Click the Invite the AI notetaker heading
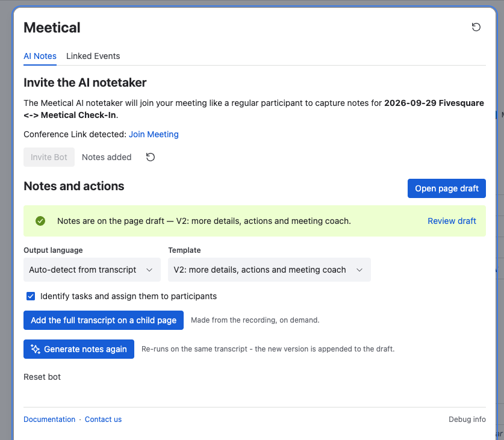Screen dimensions: 504x440 [x=85, y=82]
